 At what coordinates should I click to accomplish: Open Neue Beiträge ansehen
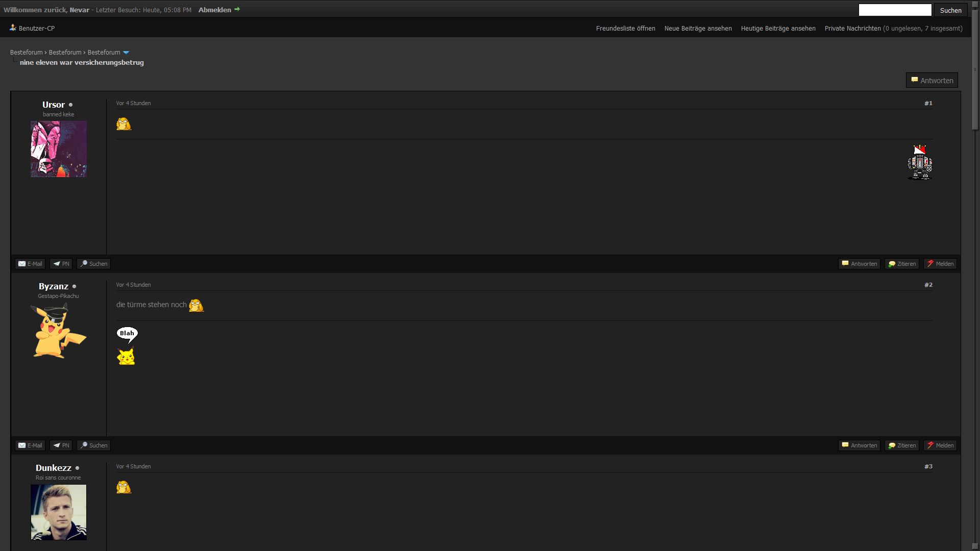pos(698,29)
